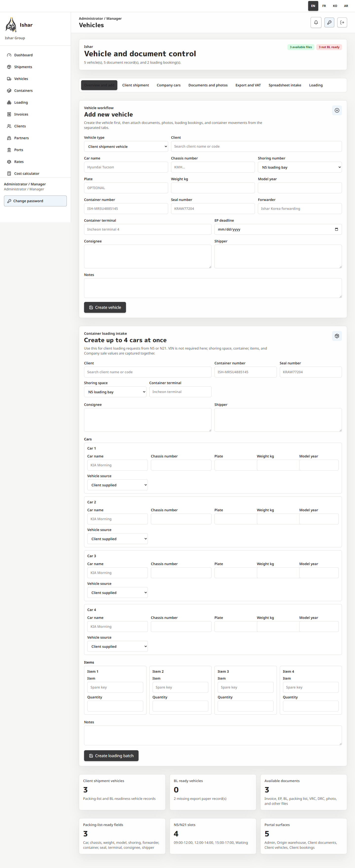Click Containers package icon in sidebar
This screenshot has height=868, width=355.
[9, 90]
